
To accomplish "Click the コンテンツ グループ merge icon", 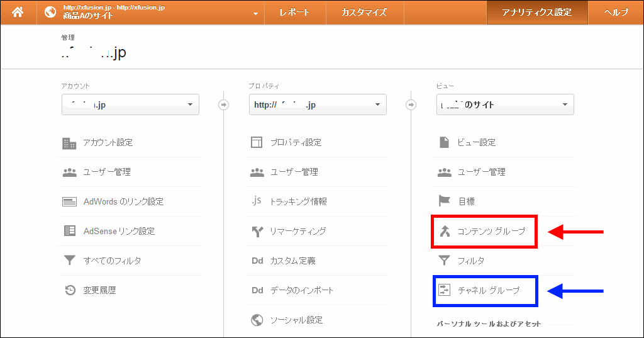I will tap(445, 231).
